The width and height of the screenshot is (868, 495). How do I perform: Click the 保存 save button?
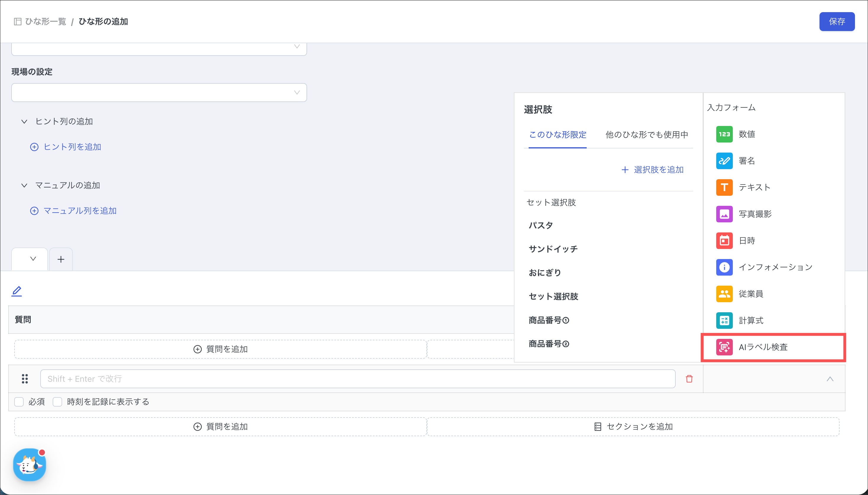(x=836, y=22)
